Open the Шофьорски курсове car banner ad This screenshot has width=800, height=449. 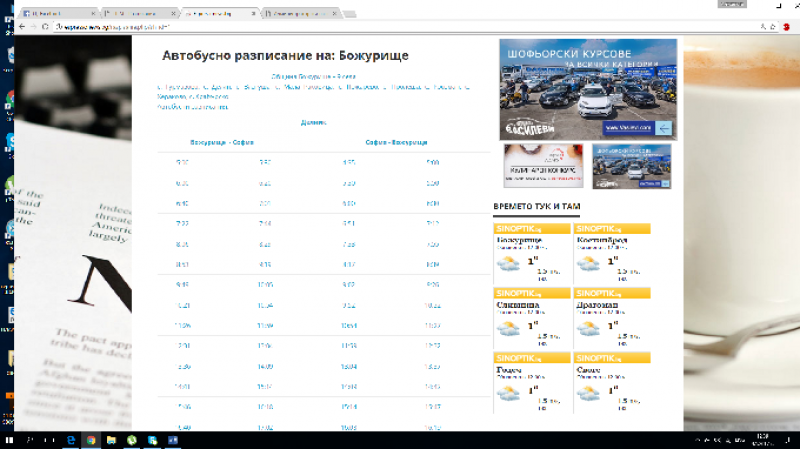587,89
